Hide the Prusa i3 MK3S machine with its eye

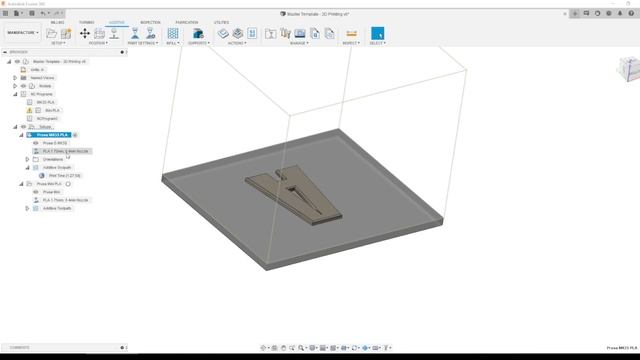tap(36, 143)
